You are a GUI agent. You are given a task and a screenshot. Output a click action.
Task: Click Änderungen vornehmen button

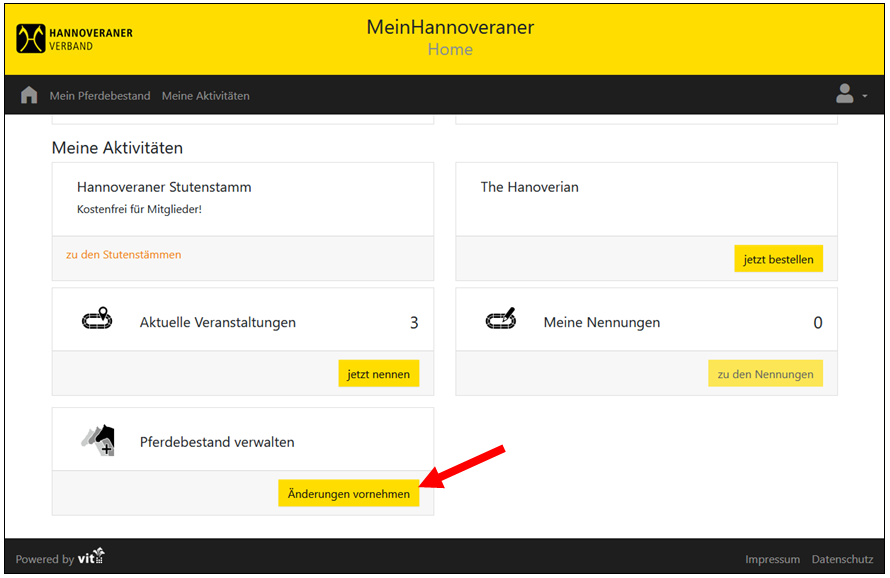click(x=349, y=493)
